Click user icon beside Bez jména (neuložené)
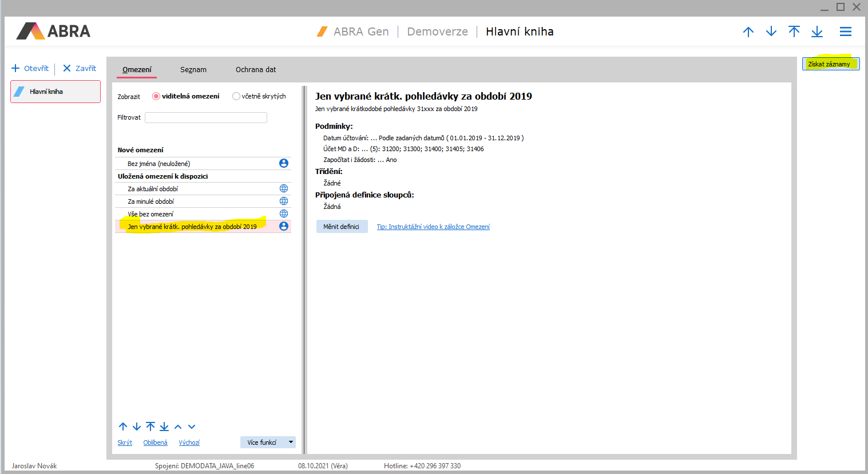 point(283,163)
